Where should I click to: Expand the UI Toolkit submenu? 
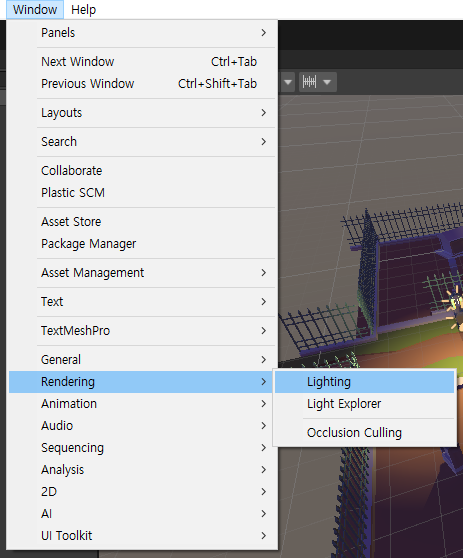pos(142,536)
